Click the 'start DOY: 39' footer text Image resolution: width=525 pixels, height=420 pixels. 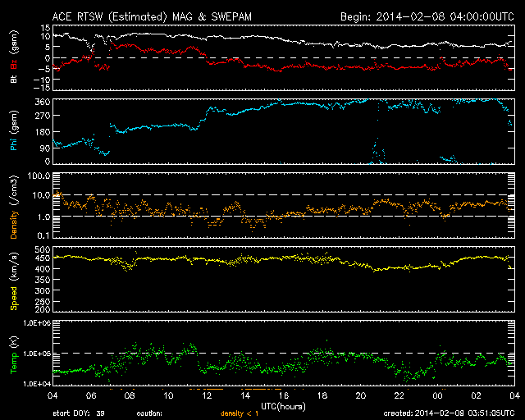79,413
